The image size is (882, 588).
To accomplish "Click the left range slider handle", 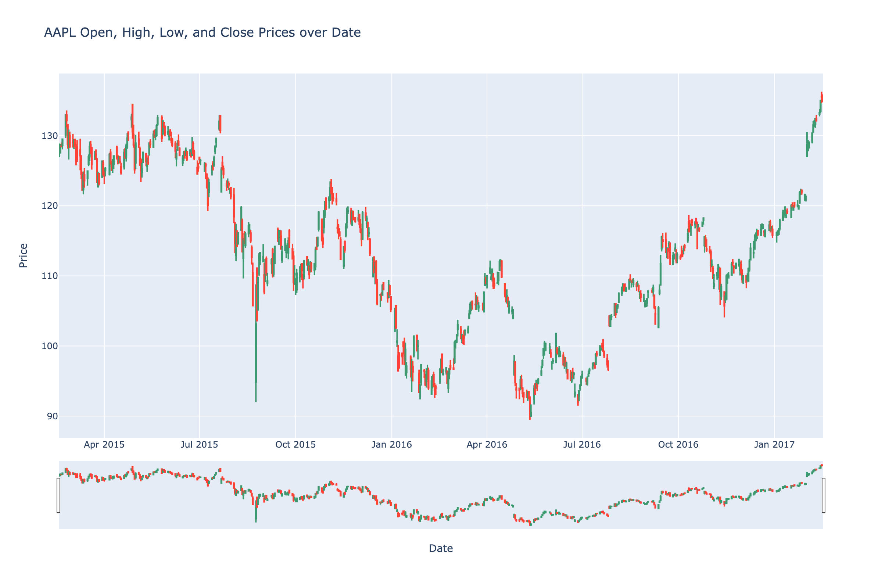I will click(58, 495).
